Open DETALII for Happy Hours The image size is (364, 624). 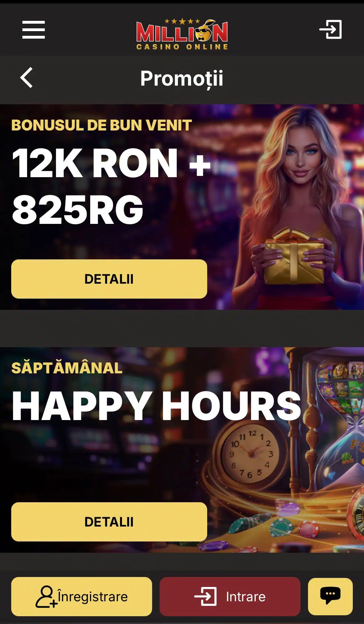point(109,522)
